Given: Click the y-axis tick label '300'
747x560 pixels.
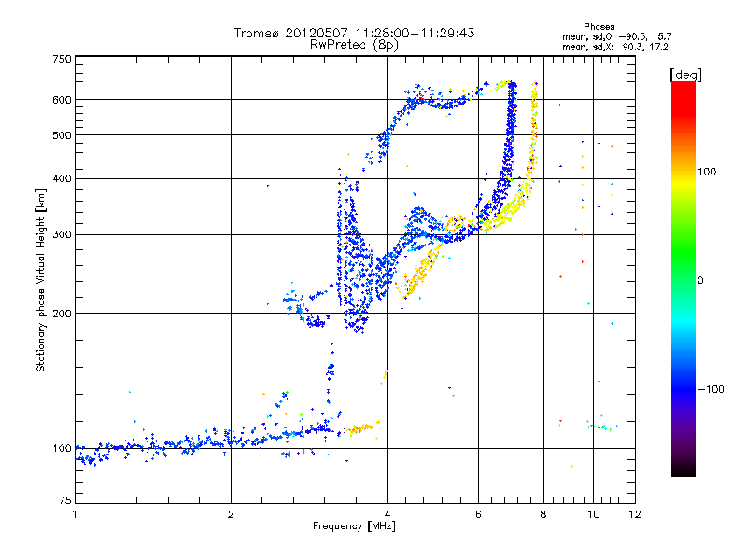Looking at the screenshot, I should 63,234.
